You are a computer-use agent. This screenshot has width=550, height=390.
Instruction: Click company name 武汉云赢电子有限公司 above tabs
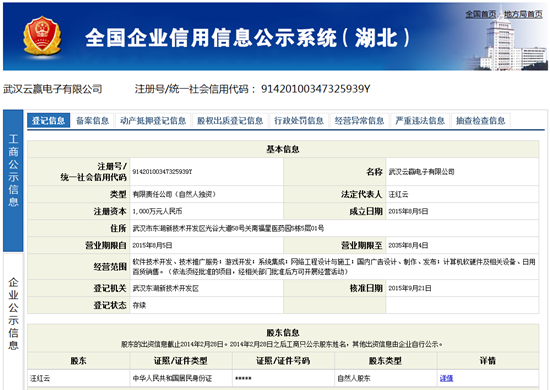click(x=53, y=89)
